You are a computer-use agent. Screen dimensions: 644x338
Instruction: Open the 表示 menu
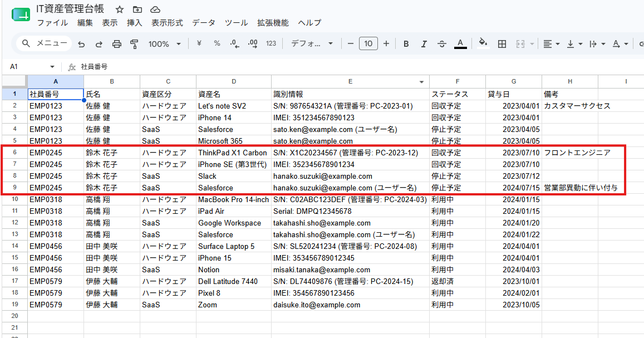click(110, 23)
